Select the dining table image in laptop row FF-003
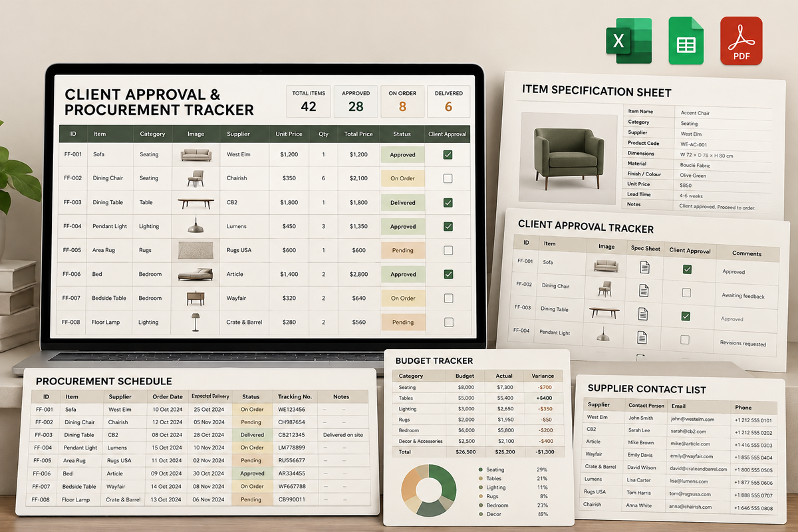Viewport: 798px width, 532px height. click(x=196, y=202)
